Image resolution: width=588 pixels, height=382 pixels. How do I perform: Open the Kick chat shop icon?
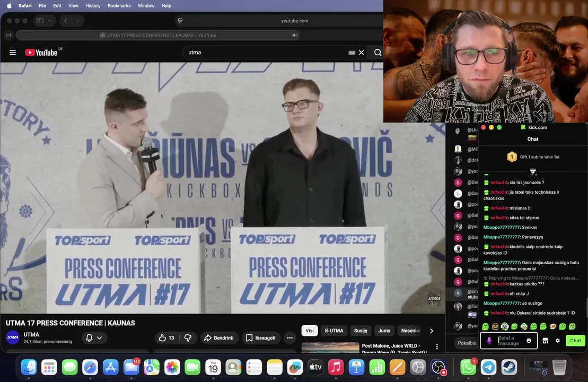pyautogui.click(x=545, y=341)
